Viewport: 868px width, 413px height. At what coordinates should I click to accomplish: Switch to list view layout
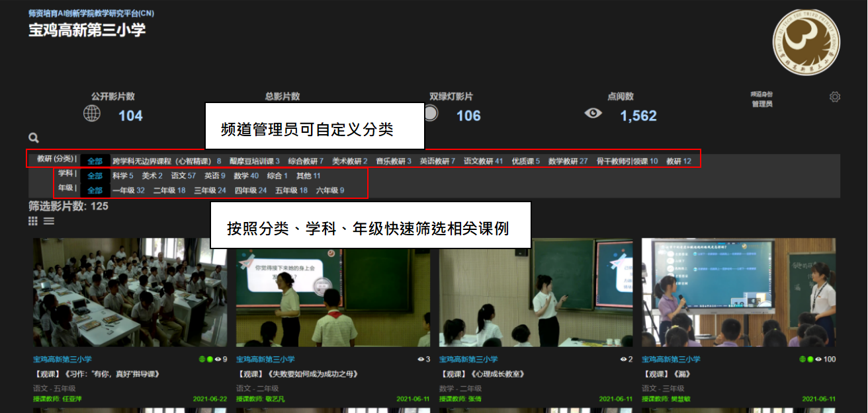pyautogui.click(x=49, y=221)
